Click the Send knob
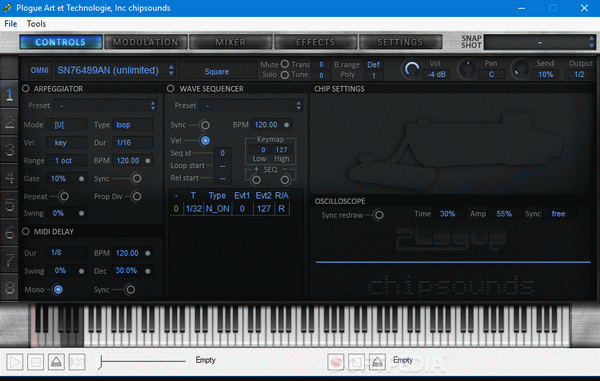Screen dimensions: 600x381 click(x=520, y=70)
